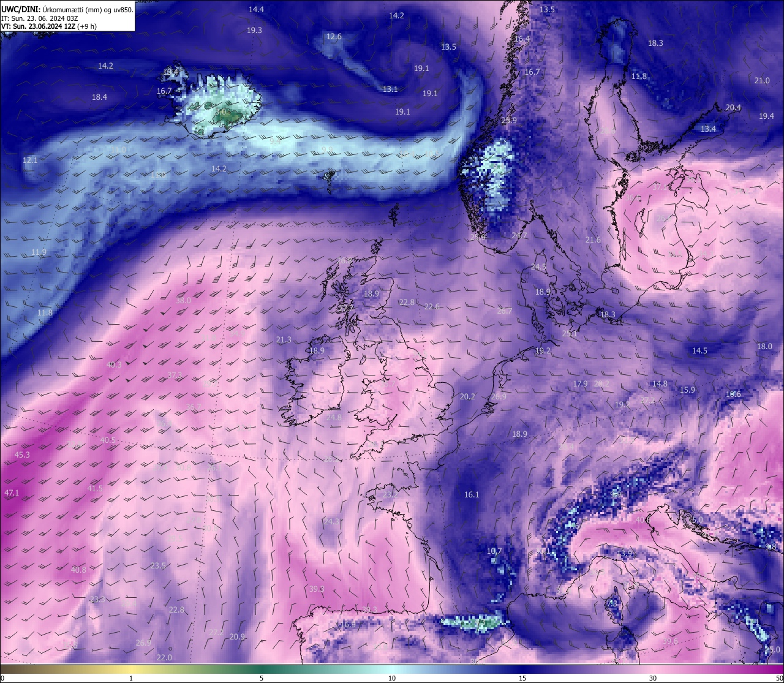
Task: Select the 23.5 value label
Action: coord(158,565)
